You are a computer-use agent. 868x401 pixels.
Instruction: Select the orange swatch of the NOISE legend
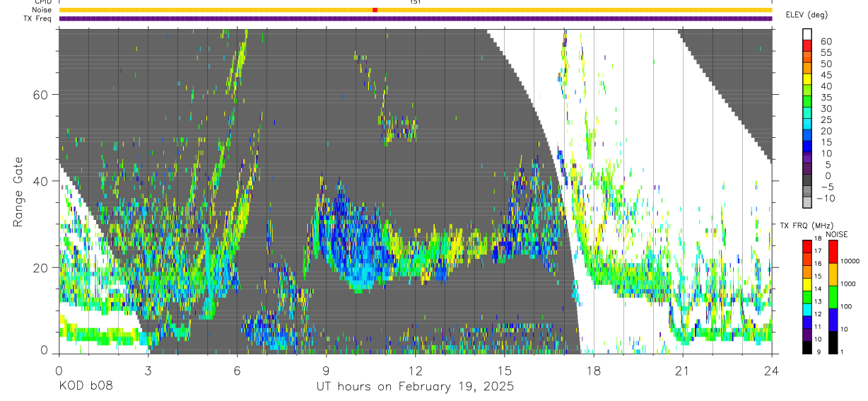(833, 274)
